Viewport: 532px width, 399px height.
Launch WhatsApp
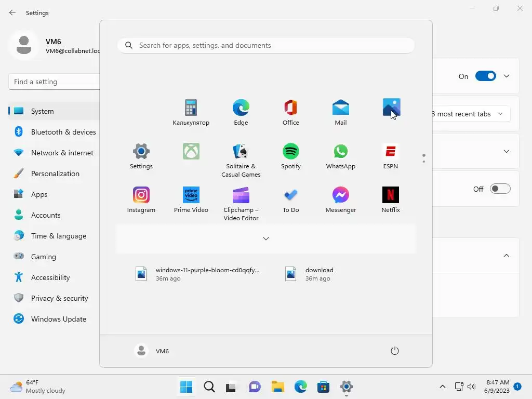coord(341,156)
